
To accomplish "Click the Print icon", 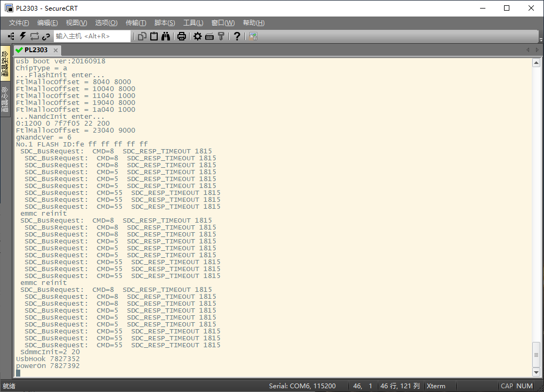I will [x=182, y=36].
